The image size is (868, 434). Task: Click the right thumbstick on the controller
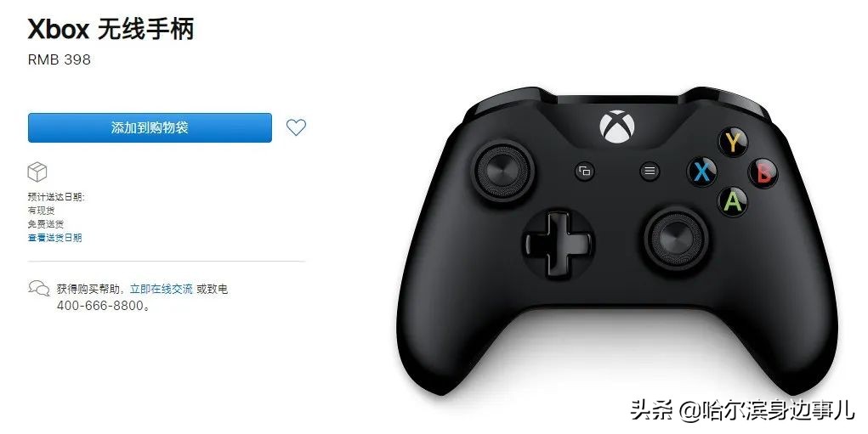676,238
